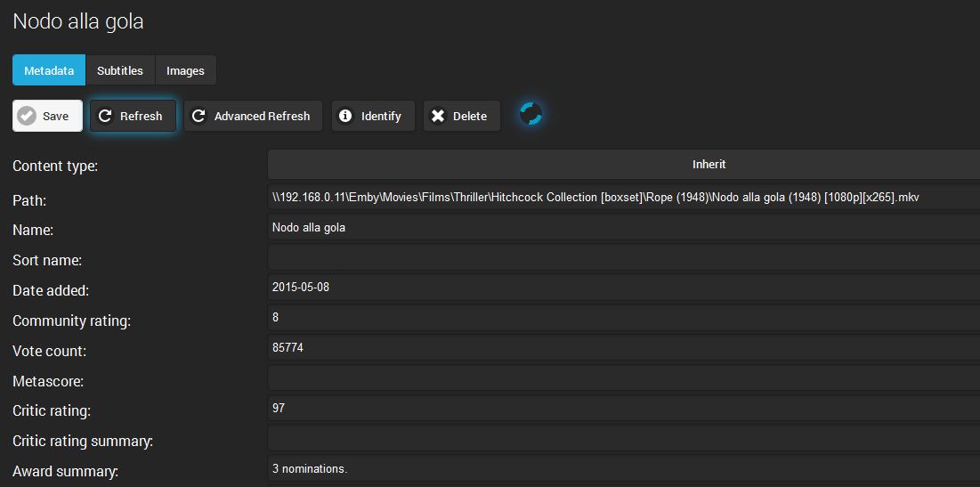Click the Refresh button label
Image resolution: width=980 pixels, height=487 pixels.
point(142,117)
